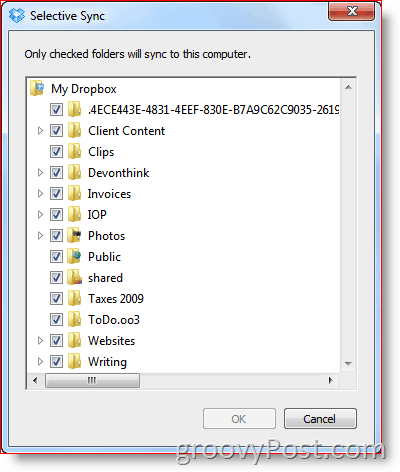Click the vertical scrollbar down arrow

point(348,364)
